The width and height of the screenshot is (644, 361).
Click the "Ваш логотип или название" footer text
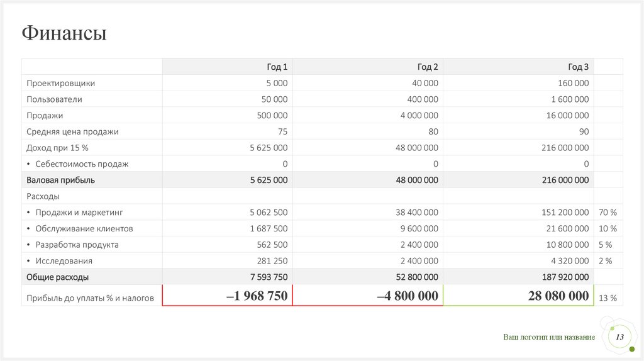tap(548, 338)
